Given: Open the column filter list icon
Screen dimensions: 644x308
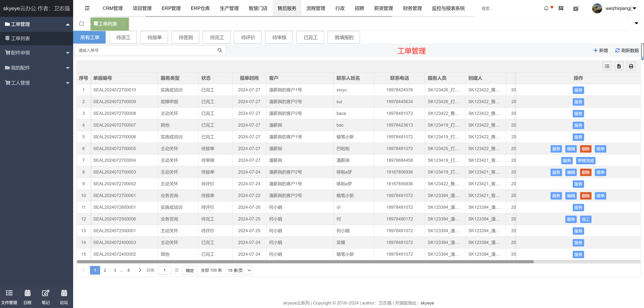Looking at the screenshot, I should click(x=607, y=66).
